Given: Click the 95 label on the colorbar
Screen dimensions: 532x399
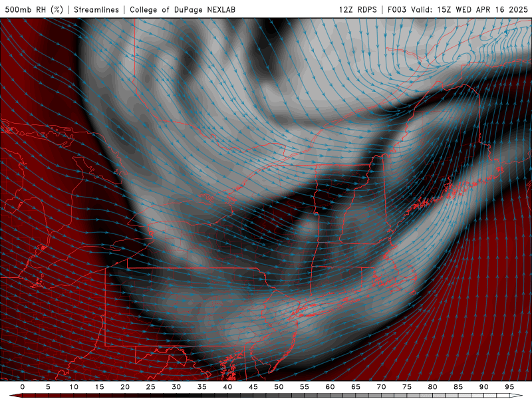Looking at the screenshot, I should click(509, 387).
